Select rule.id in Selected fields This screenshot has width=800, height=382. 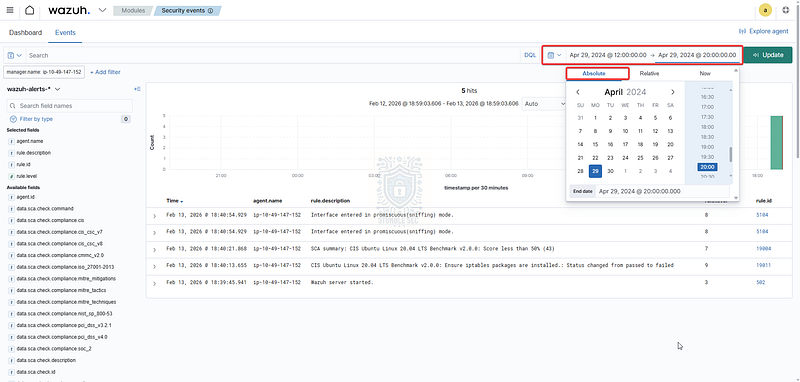coord(23,164)
